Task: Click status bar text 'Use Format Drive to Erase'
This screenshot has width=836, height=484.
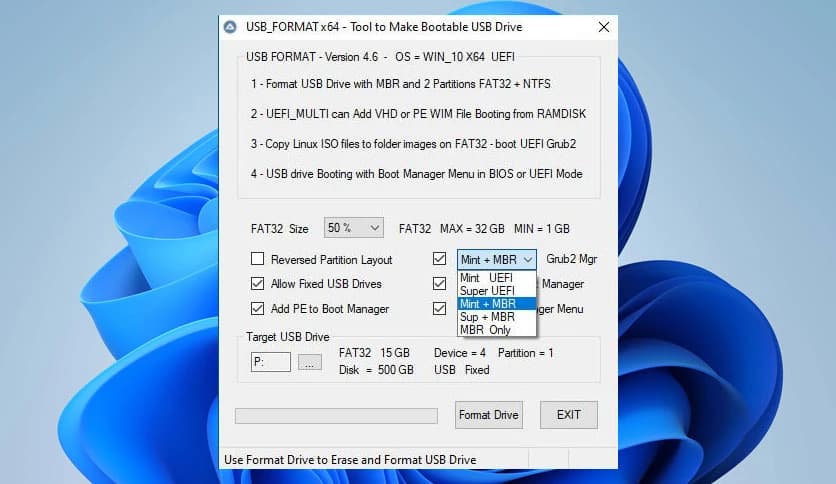Action: (350, 459)
